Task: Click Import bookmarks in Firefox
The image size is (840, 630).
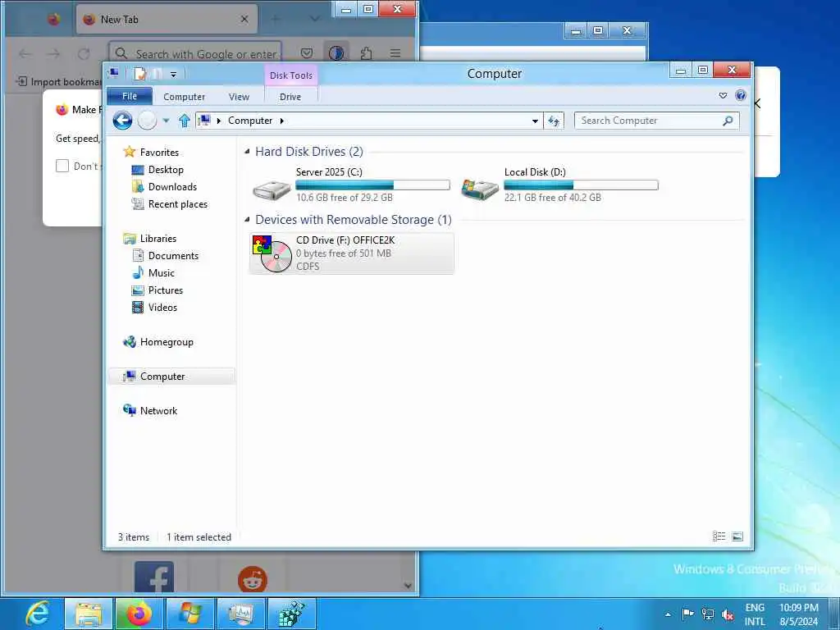Action: [59, 82]
